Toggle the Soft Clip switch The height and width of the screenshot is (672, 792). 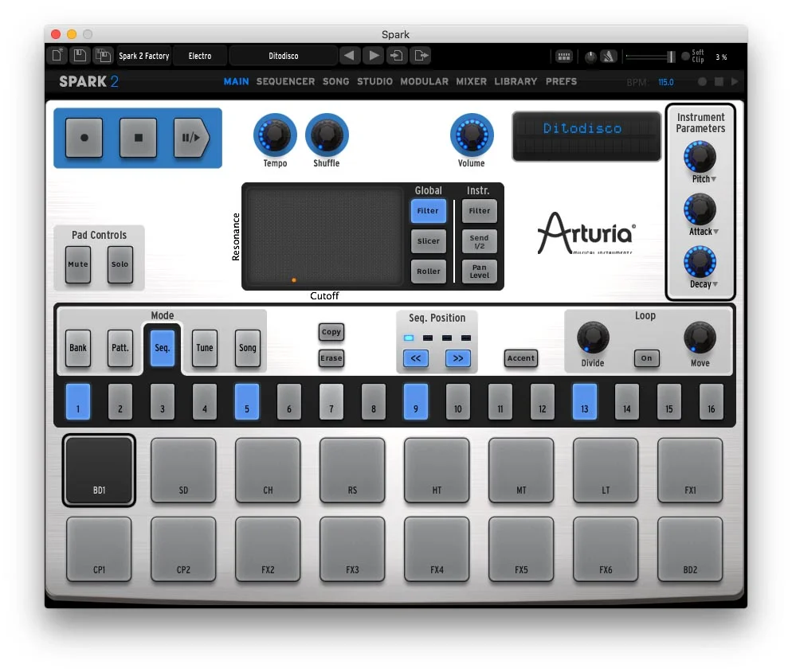pos(685,57)
